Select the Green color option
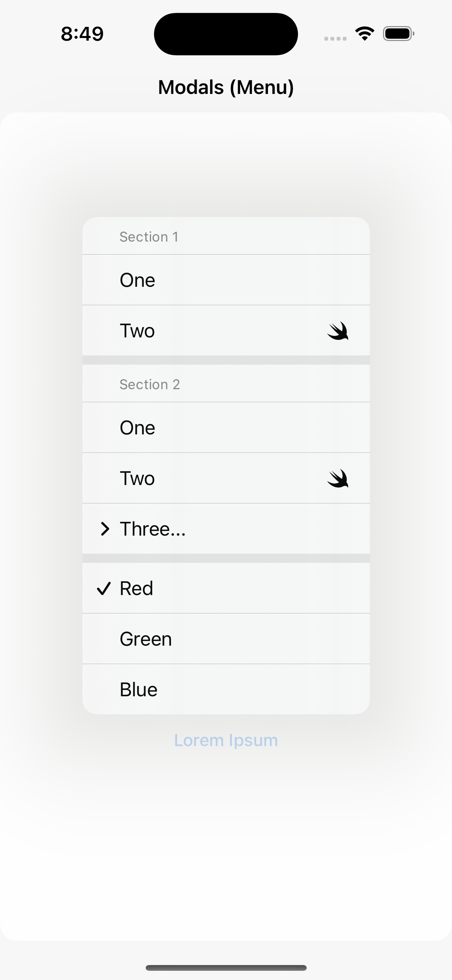The height and width of the screenshot is (980, 452). click(226, 639)
